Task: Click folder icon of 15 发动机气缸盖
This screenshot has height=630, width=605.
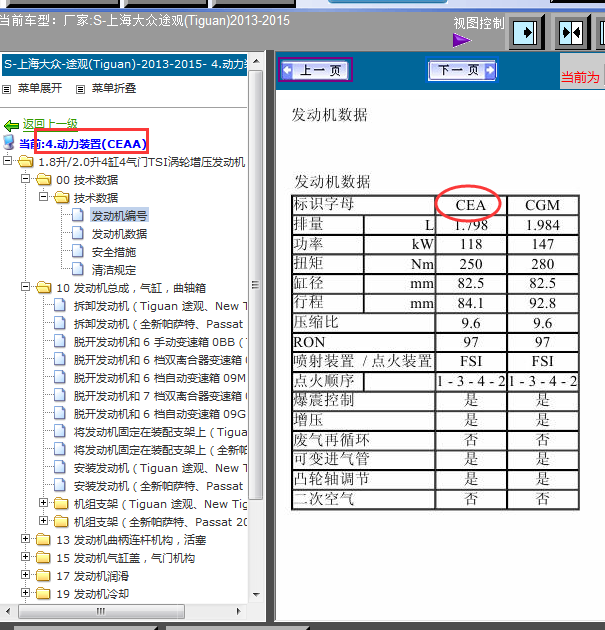Action: [x=43, y=558]
